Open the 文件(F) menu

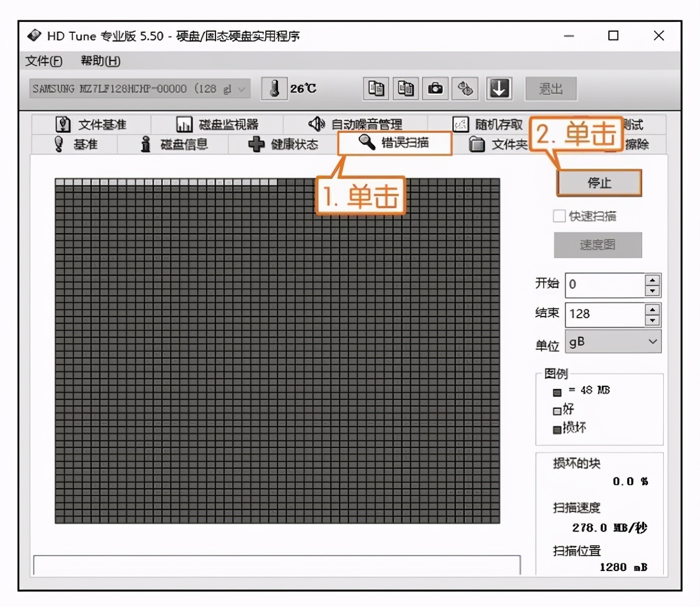44,61
